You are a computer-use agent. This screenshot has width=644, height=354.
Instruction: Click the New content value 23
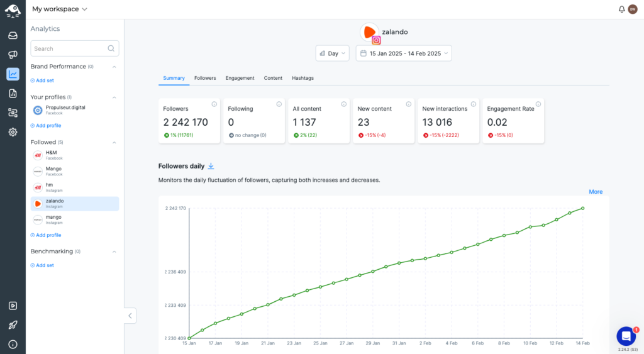(x=364, y=123)
